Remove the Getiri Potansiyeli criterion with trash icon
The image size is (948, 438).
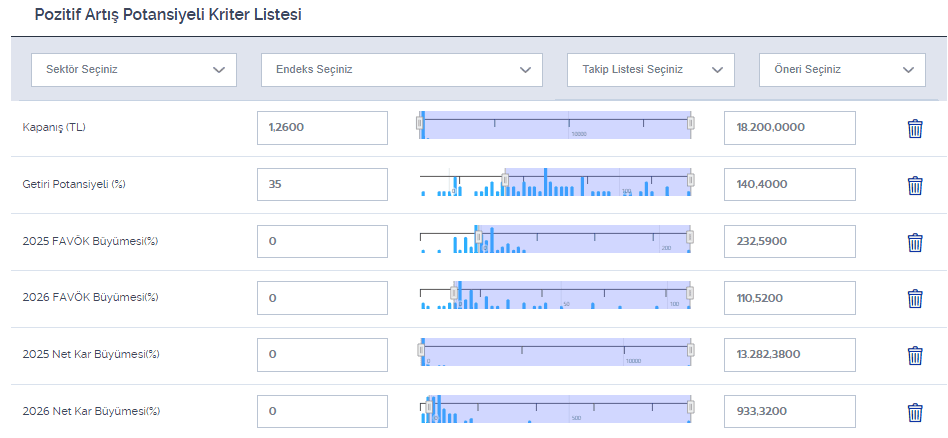coord(914,185)
